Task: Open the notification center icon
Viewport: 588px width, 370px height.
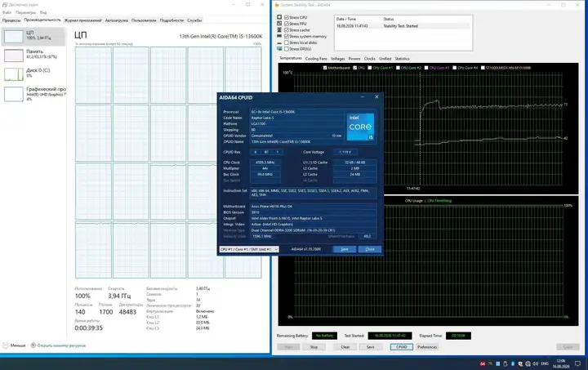Action: (578, 363)
